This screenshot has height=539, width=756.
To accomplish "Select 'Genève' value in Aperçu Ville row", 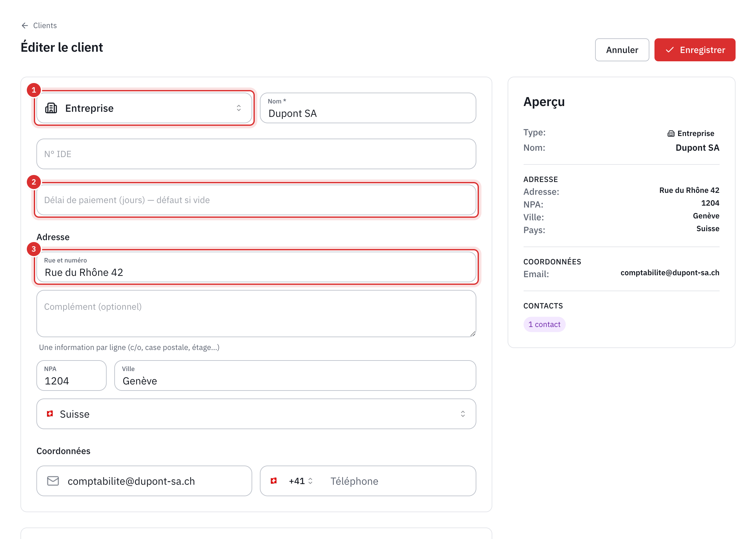I will coord(706,216).
